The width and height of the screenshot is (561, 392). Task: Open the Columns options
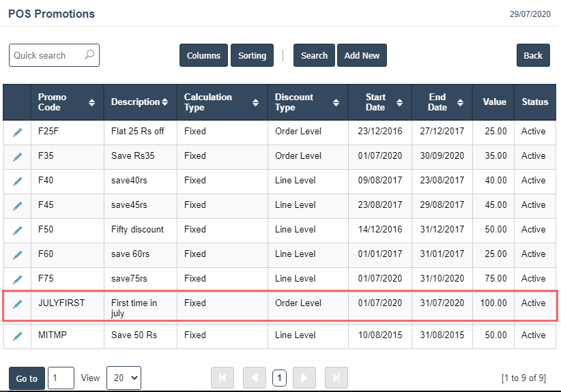pyautogui.click(x=203, y=56)
